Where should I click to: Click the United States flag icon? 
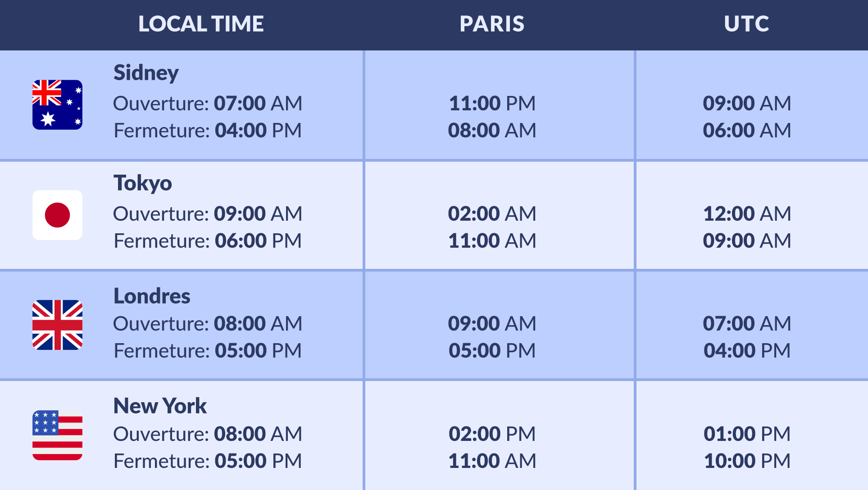point(57,435)
